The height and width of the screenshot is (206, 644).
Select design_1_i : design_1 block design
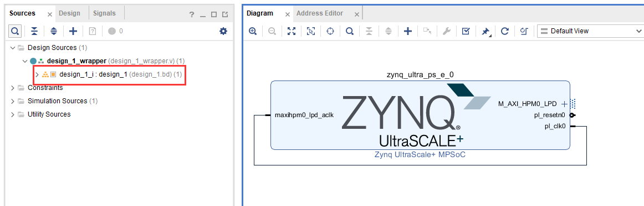(93, 74)
